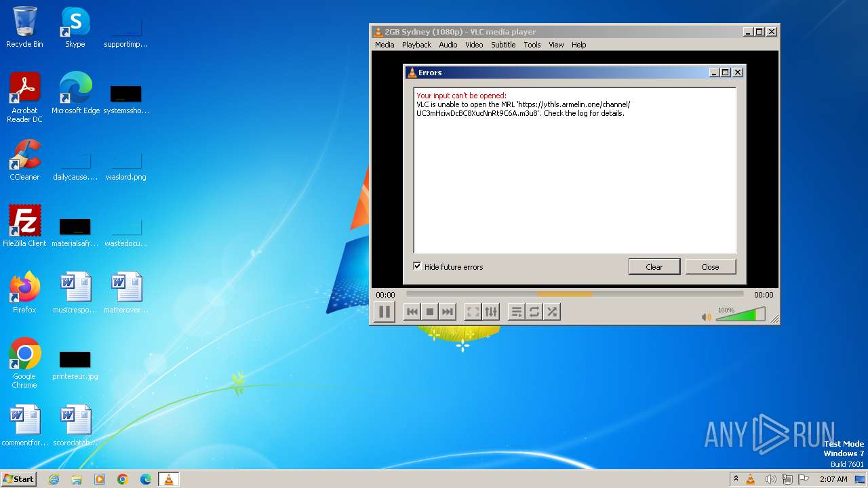This screenshot has height=488, width=868.
Task: Select the matterover Word document
Action: click(x=126, y=293)
